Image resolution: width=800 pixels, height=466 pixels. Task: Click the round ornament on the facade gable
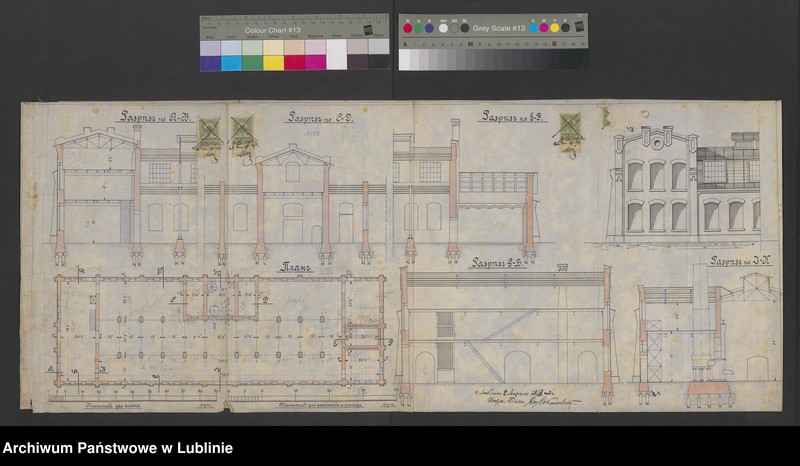658,143
